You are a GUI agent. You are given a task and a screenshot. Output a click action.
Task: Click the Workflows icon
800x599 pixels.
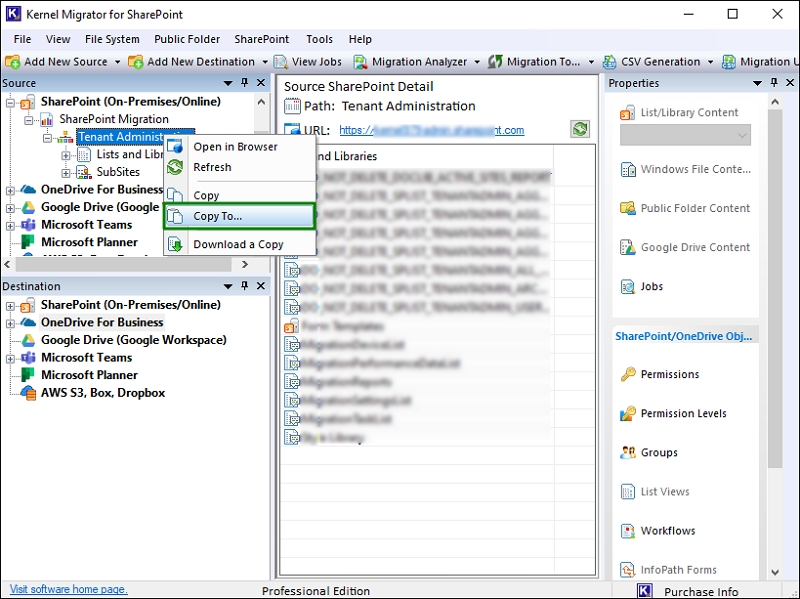(628, 531)
